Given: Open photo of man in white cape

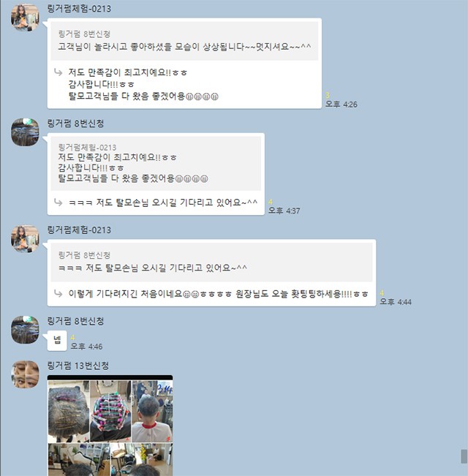Looking at the screenshot, I should point(152,412).
